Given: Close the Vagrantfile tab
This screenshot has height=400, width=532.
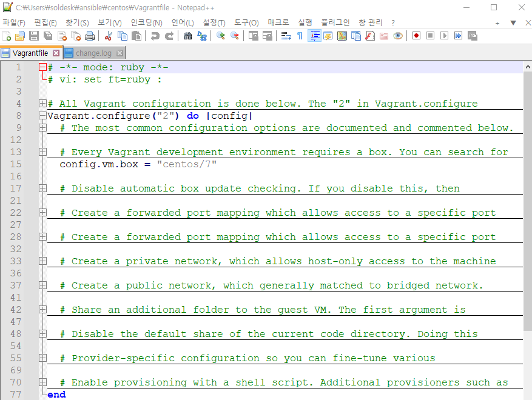Looking at the screenshot, I should point(56,53).
